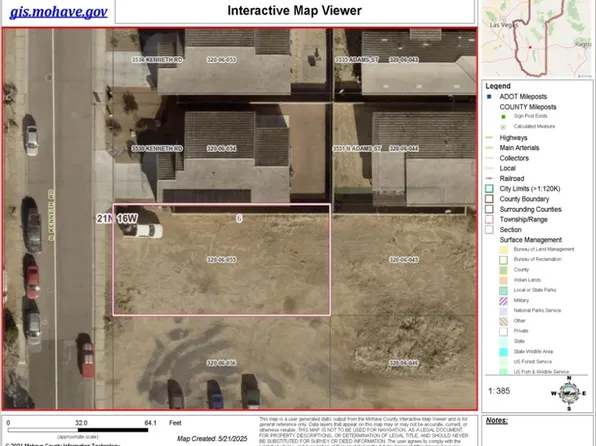
Task: Click the 1:385 map scale text
Action: coord(499,391)
